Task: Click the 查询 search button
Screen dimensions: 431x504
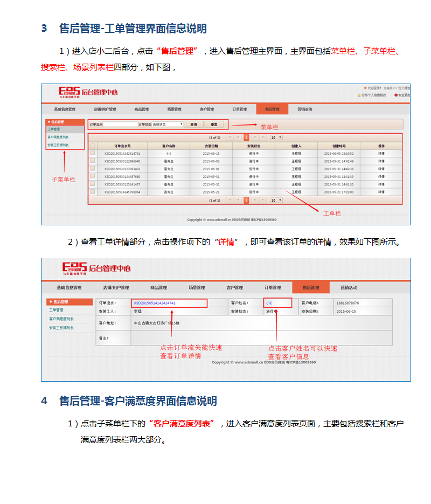Action: tap(193, 125)
